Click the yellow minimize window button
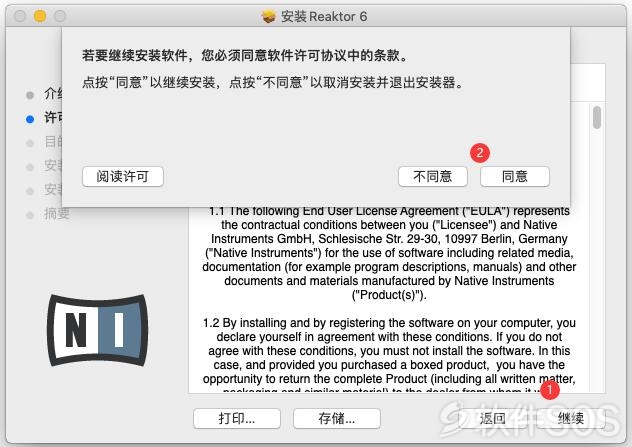The image size is (632, 447). [40, 16]
